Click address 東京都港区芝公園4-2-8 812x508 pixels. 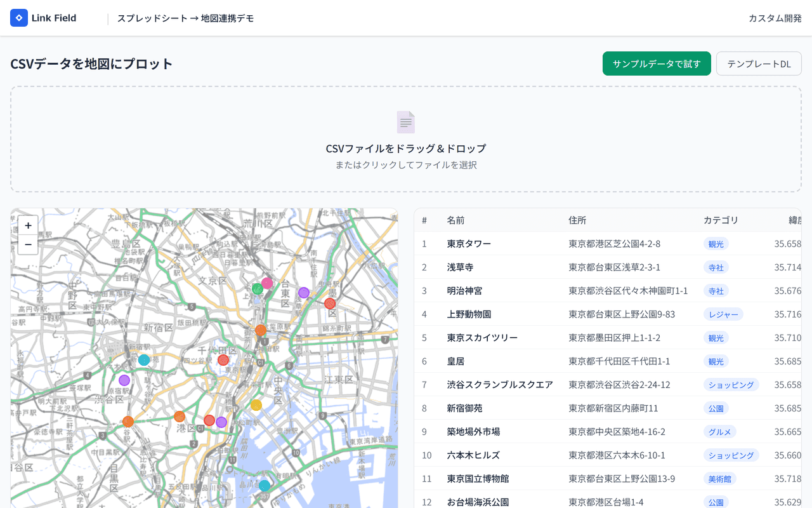(x=615, y=244)
